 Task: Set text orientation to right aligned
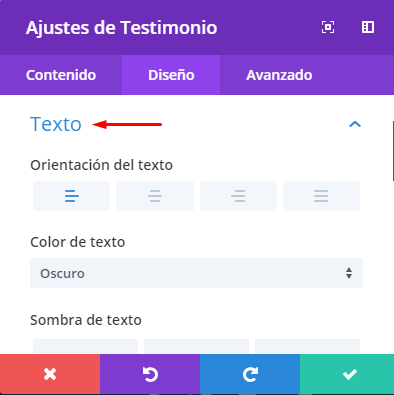pos(238,196)
